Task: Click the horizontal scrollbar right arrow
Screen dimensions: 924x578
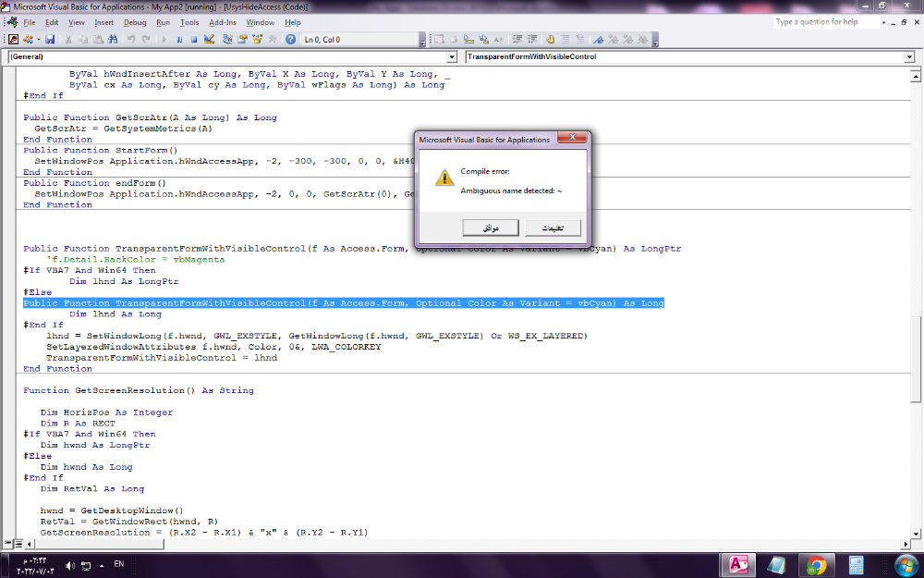Action: pos(906,544)
